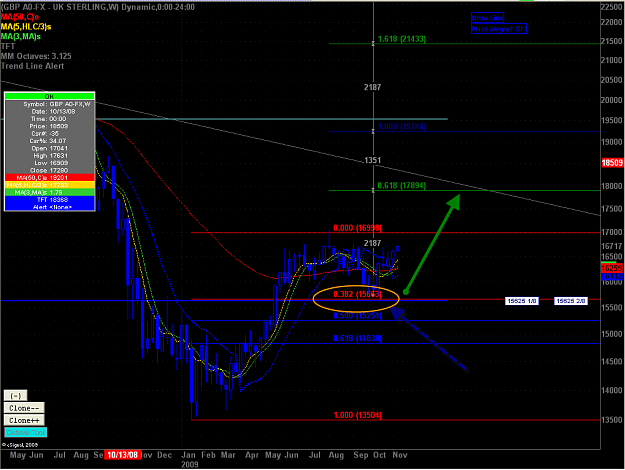Activate the cyan Octave Tool button

[26, 433]
